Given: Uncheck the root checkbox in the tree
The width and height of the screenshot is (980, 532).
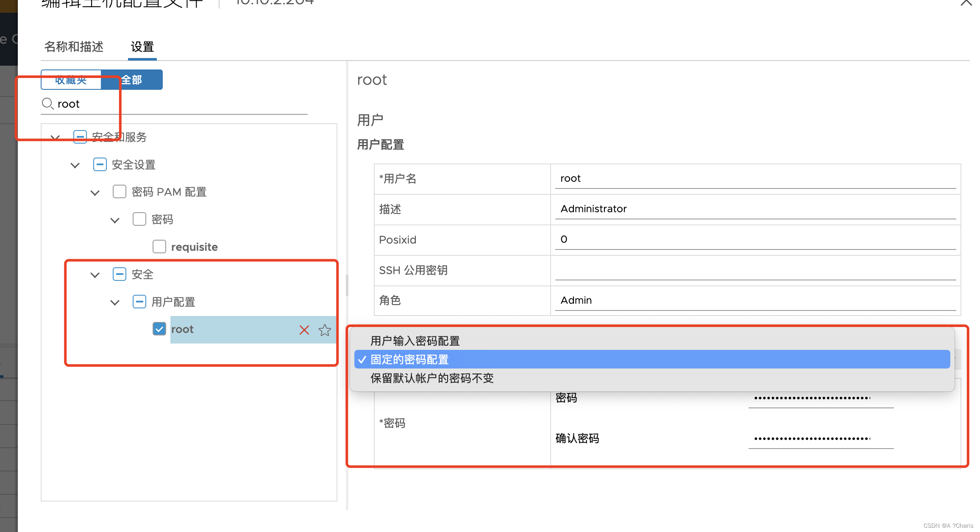Looking at the screenshot, I should click(x=159, y=329).
